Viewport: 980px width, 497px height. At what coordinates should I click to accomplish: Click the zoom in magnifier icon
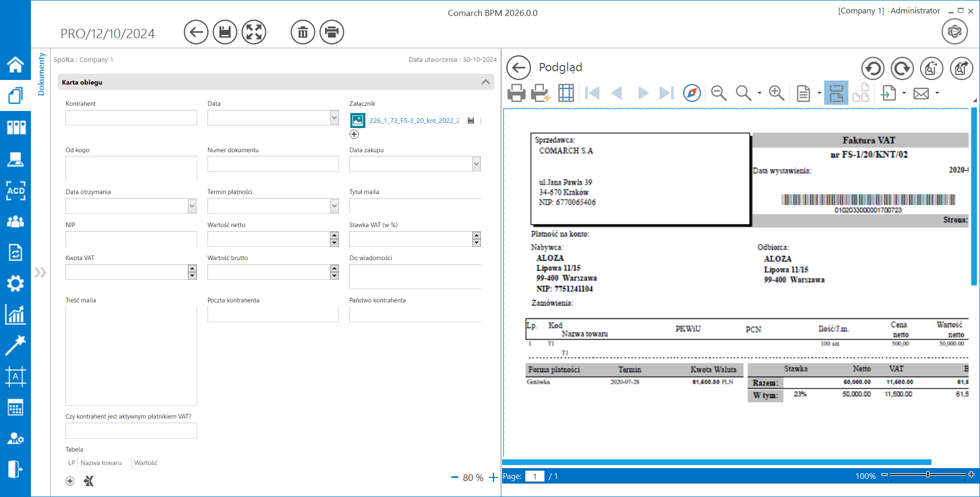(776, 93)
